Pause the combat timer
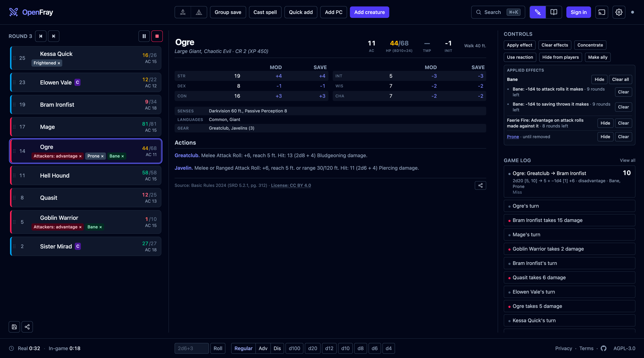This screenshot has height=358, width=644. [x=144, y=36]
